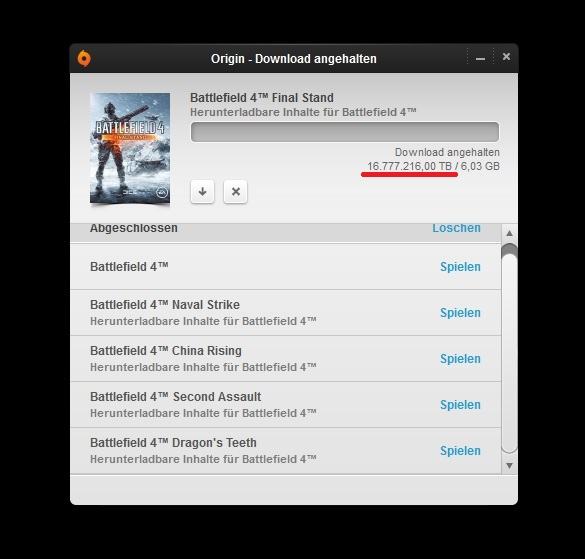585x559 pixels.
Task: Click Spielen for Second Assault
Action: pyautogui.click(x=460, y=405)
